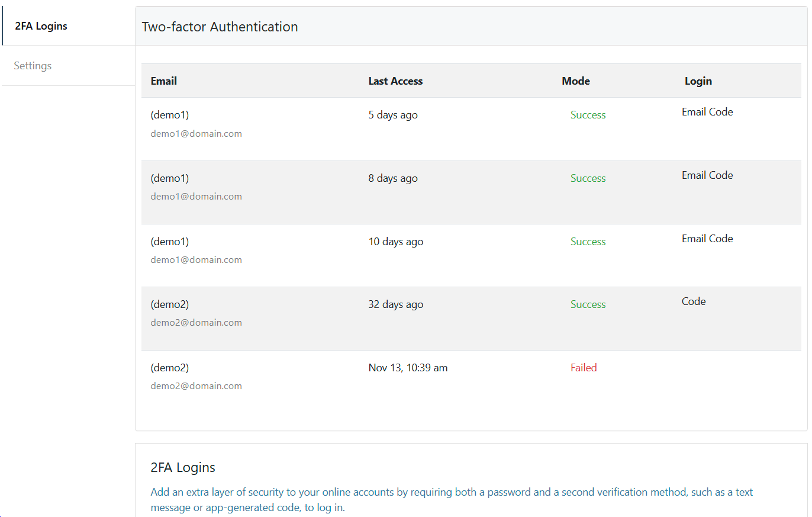
Task: Click Success status in 8 days ago row
Action: (x=588, y=178)
